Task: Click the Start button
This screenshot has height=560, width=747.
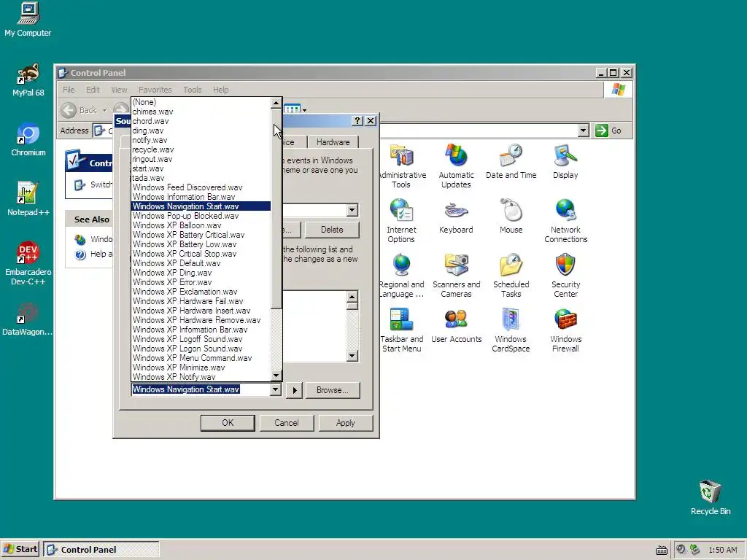Action: tap(20, 550)
